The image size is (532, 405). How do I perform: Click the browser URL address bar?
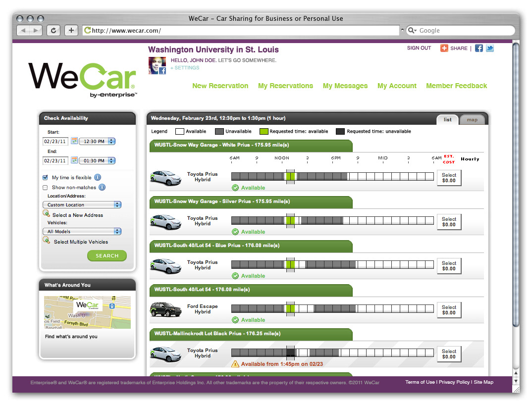[241, 31]
